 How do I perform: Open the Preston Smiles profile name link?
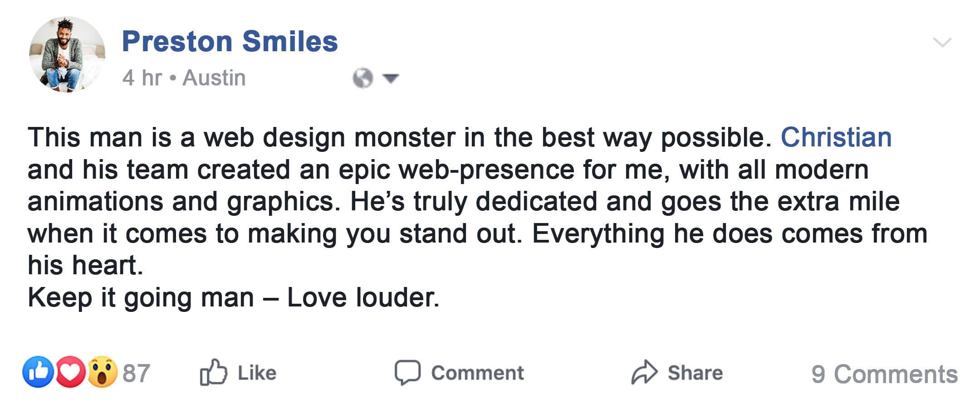pyautogui.click(x=230, y=41)
